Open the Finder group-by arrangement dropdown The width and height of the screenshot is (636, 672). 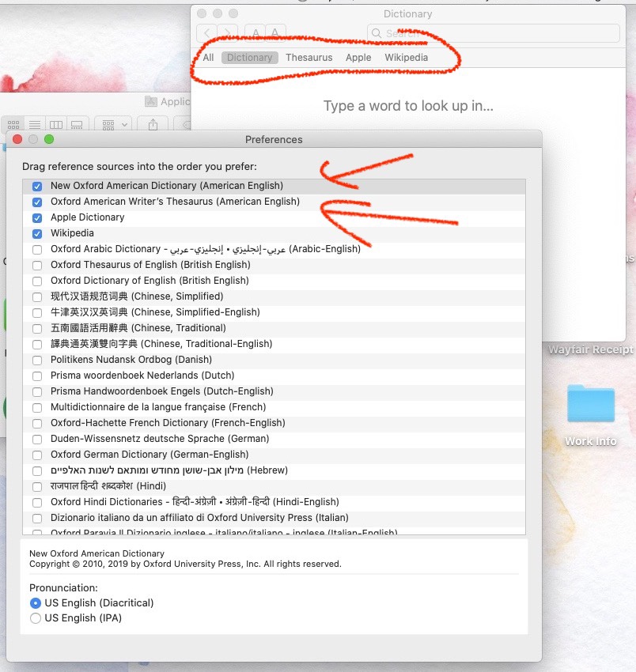(x=113, y=125)
